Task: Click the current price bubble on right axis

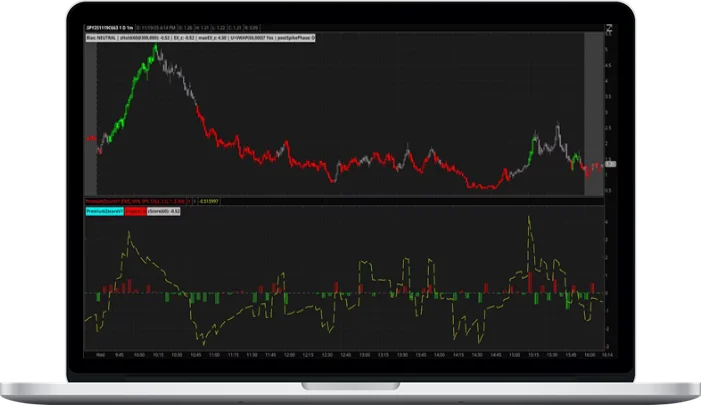Action: [611, 163]
